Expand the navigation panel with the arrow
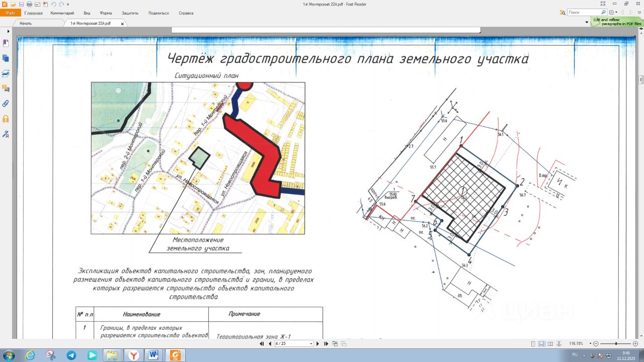This screenshot has width=644, height=362. point(8,31)
